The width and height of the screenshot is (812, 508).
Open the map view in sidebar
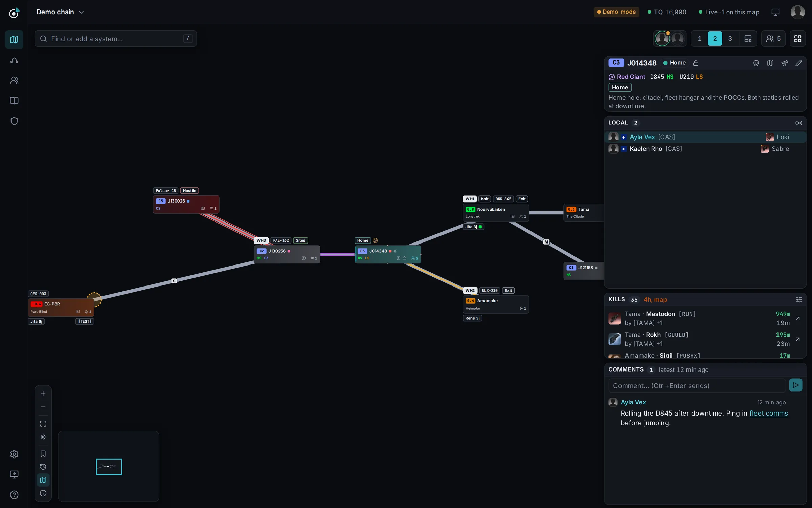(14, 40)
